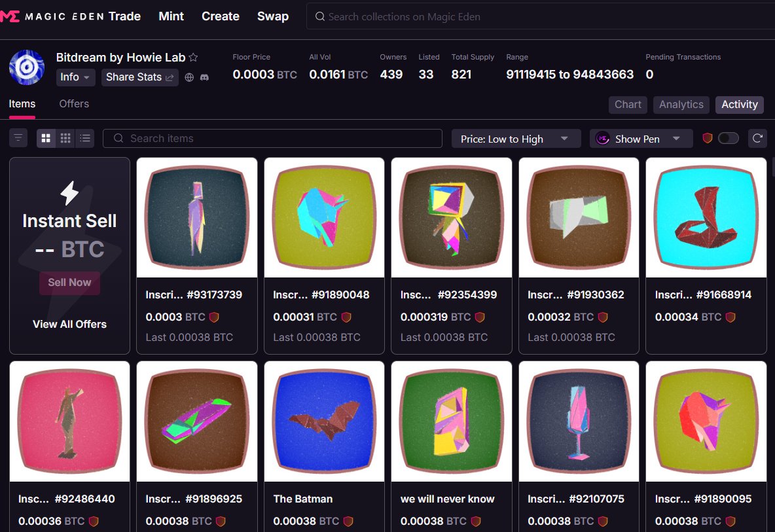Click the red shield icon beside the toggle

point(708,138)
